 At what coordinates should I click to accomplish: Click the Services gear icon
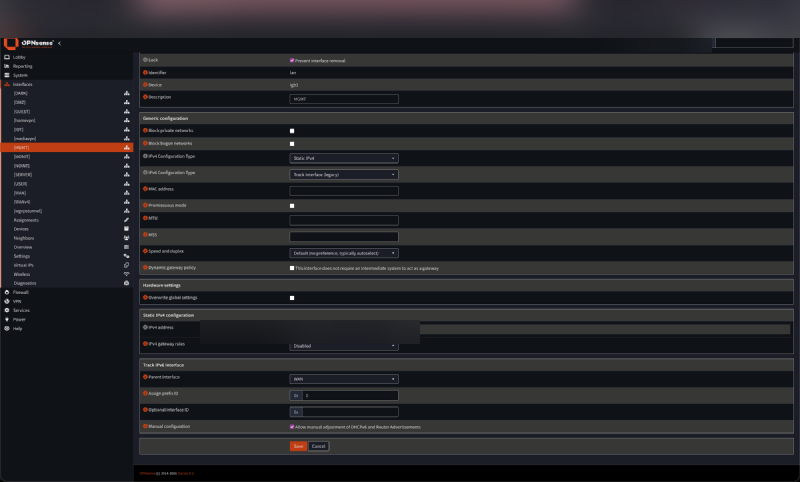tap(7, 310)
